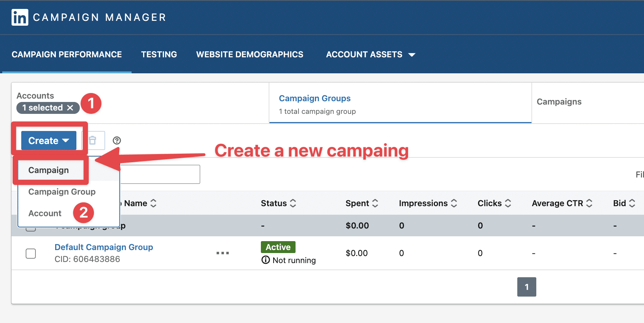Open the help question mark icon
Screen dimensions: 644x323
tap(117, 140)
